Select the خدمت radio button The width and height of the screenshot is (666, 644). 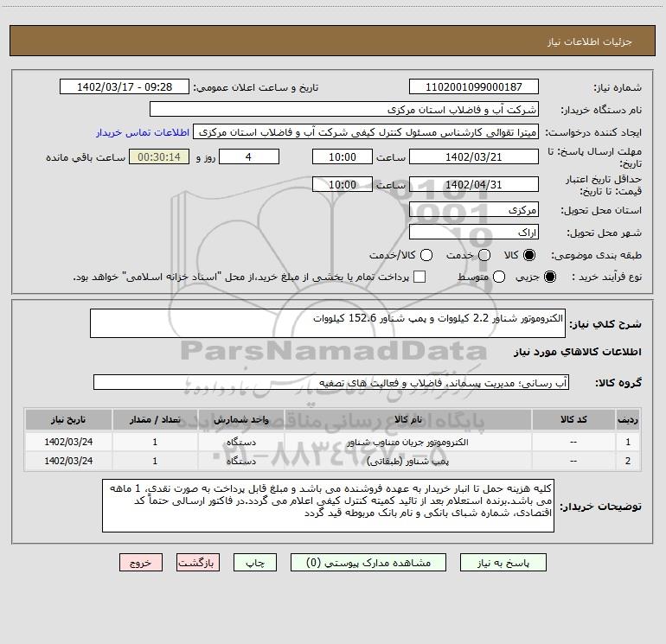pos(484,255)
